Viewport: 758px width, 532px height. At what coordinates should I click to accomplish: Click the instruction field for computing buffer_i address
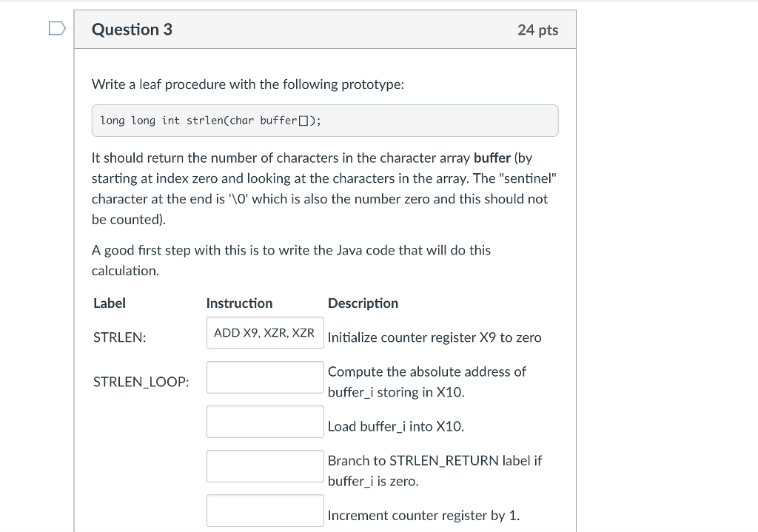click(265, 377)
